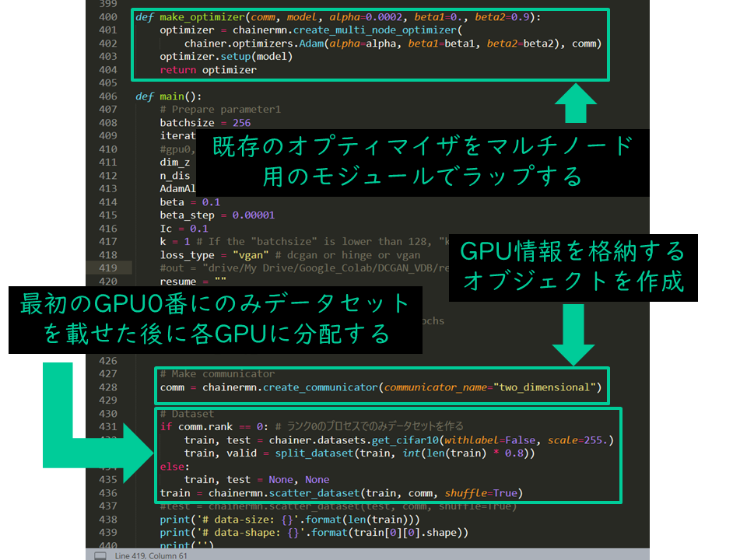Click the 'GPU情報を格納する' caption box

(x=575, y=268)
